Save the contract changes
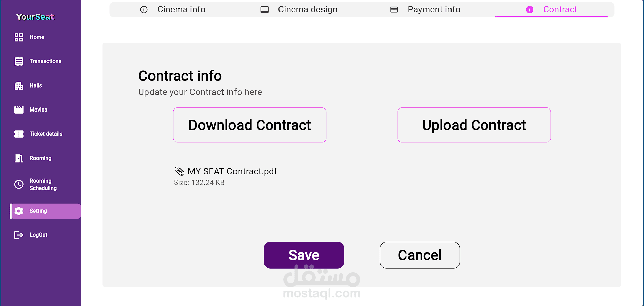This screenshot has height=306, width=644. pyautogui.click(x=304, y=255)
